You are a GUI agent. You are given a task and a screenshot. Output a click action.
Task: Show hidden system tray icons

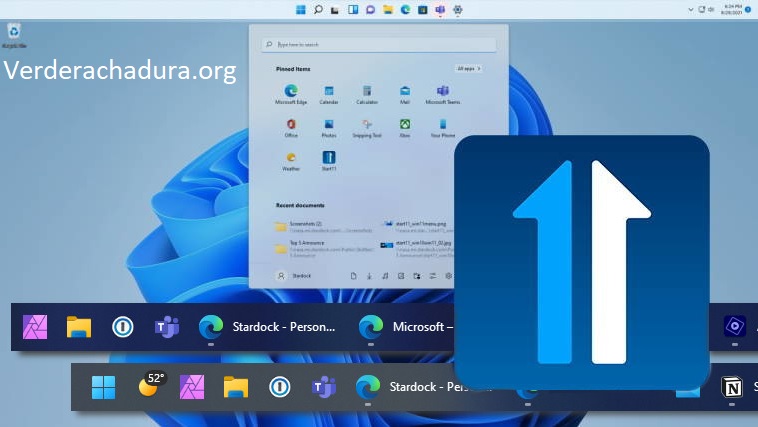coord(690,10)
